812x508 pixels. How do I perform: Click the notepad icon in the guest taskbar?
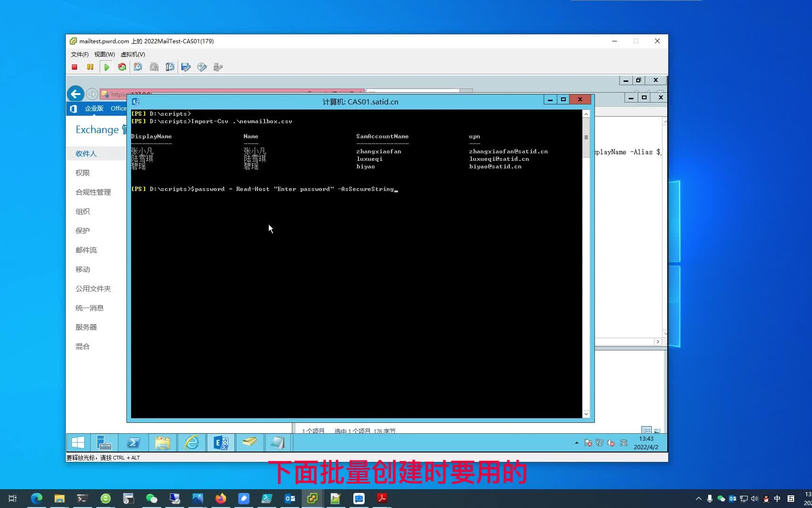tap(278, 443)
